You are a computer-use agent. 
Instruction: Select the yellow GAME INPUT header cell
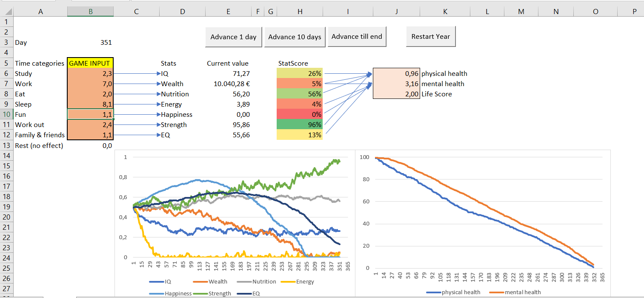[90, 63]
